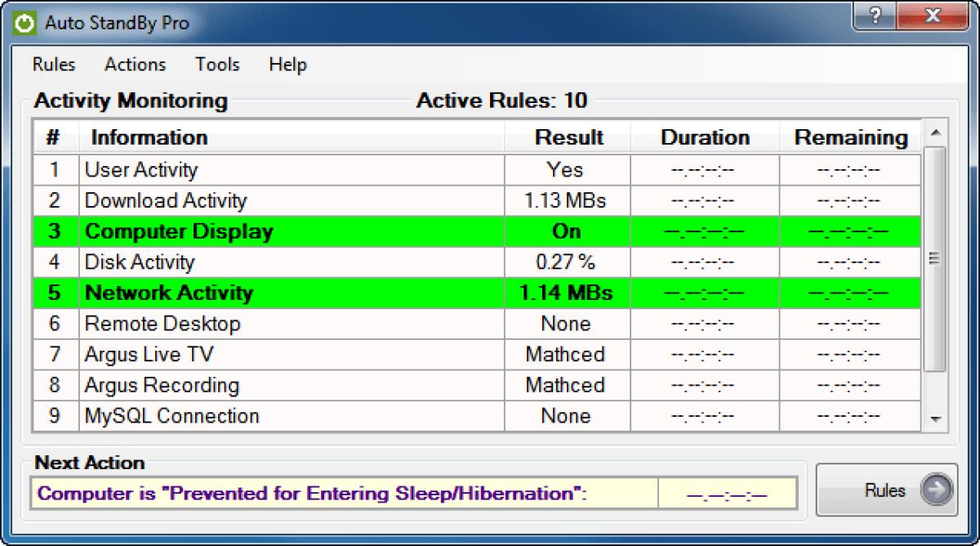Click the Information column header
This screenshot has height=546, width=980.
(x=149, y=137)
